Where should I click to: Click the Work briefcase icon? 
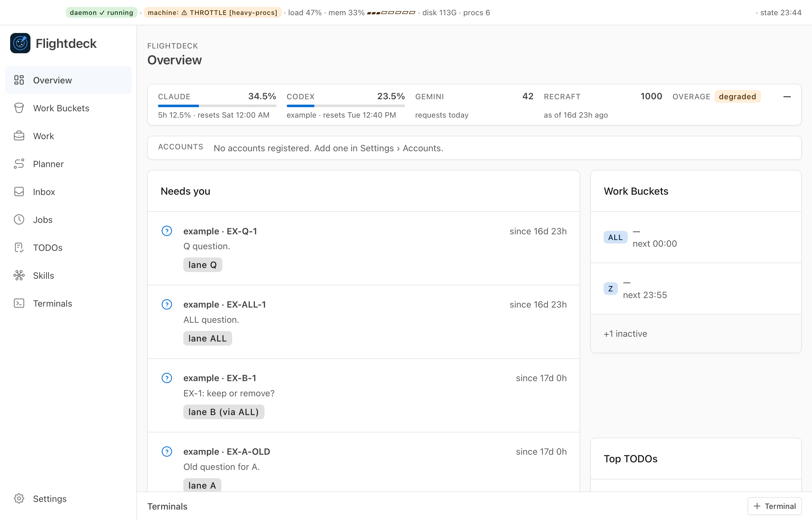(19, 136)
